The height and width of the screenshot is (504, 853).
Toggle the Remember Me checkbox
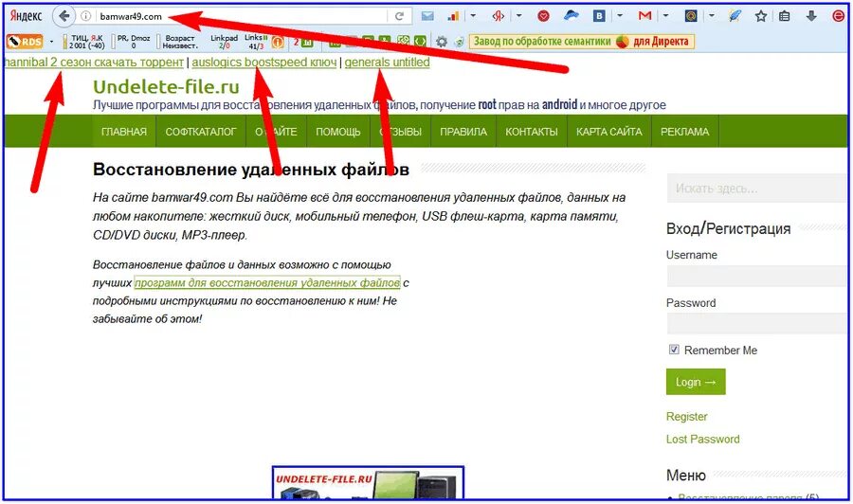[674, 350]
